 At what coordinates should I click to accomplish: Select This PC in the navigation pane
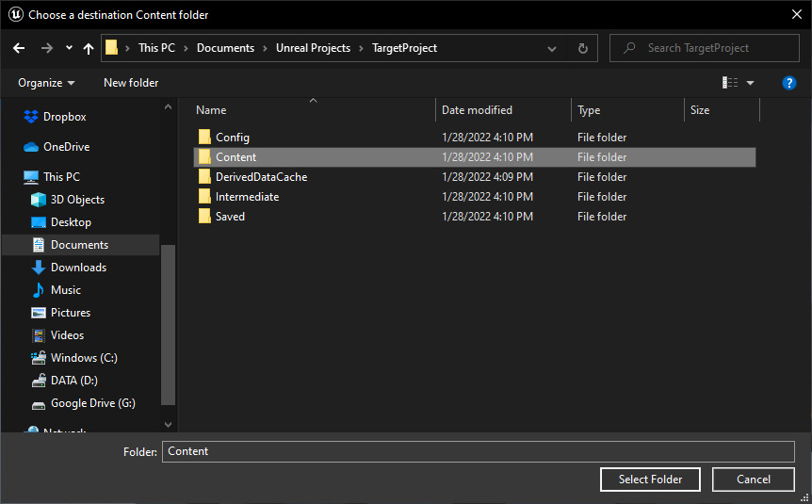click(61, 177)
